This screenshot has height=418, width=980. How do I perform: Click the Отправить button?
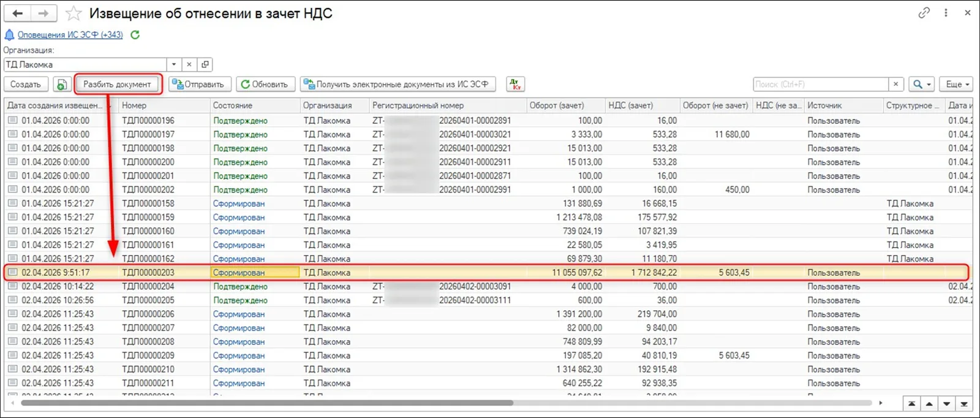[x=200, y=85]
